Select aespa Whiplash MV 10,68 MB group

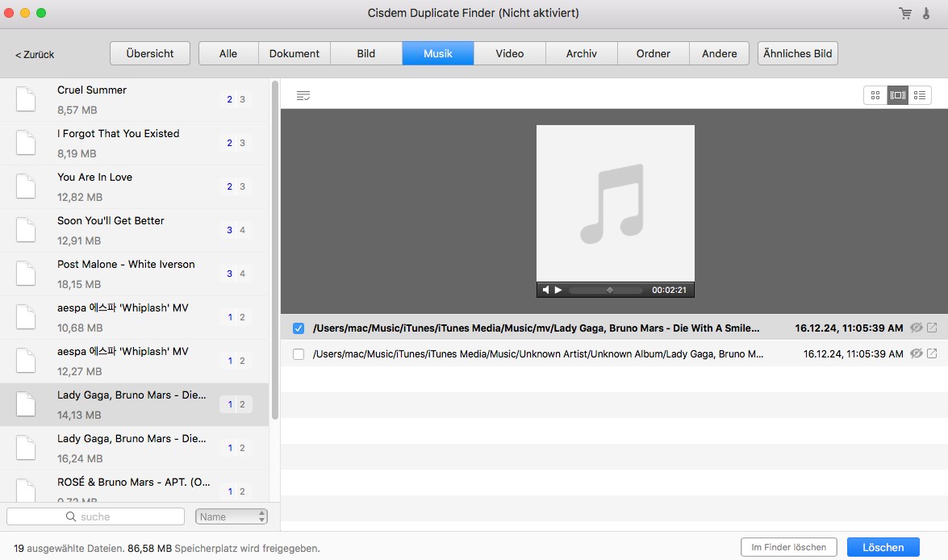click(x=134, y=317)
